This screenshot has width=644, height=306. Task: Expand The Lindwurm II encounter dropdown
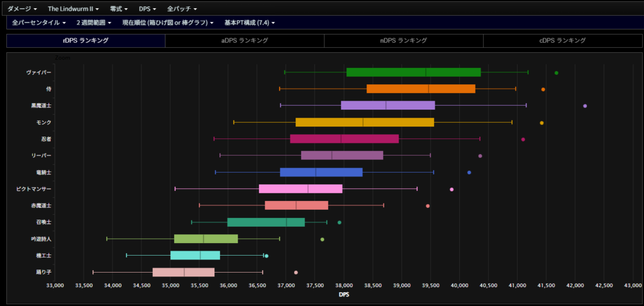point(73,9)
